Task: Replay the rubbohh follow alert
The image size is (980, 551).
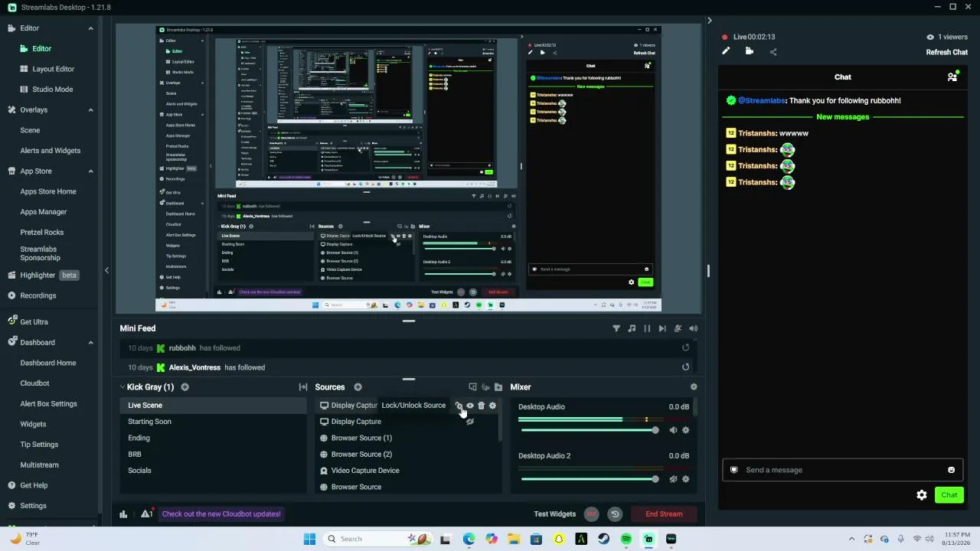Action: pyautogui.click(x=685, y=347)
